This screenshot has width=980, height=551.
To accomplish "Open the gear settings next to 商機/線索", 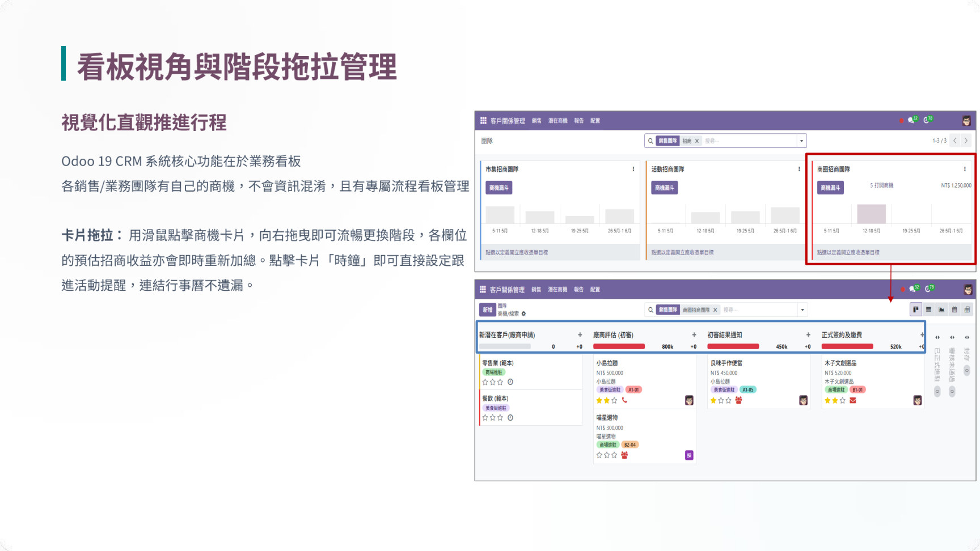I will 523,313.
